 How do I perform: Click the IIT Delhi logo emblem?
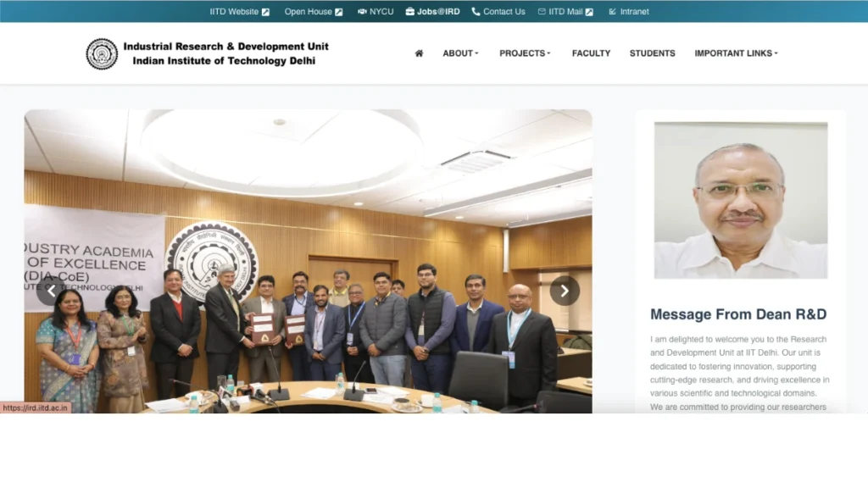(102, 53)
